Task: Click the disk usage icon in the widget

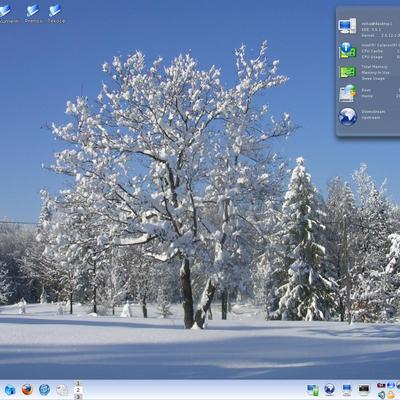Action: pyautogui.click(x=348, y=93)
